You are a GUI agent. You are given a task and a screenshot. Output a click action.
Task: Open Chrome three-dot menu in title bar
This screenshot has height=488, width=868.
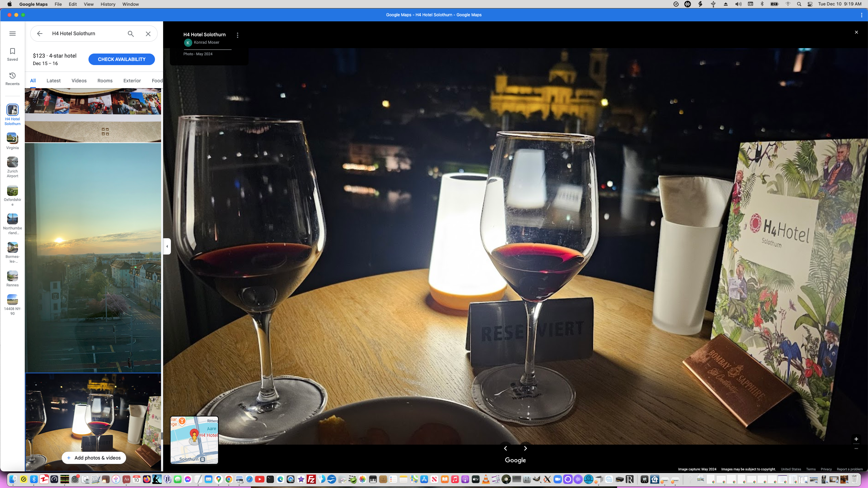862,15
